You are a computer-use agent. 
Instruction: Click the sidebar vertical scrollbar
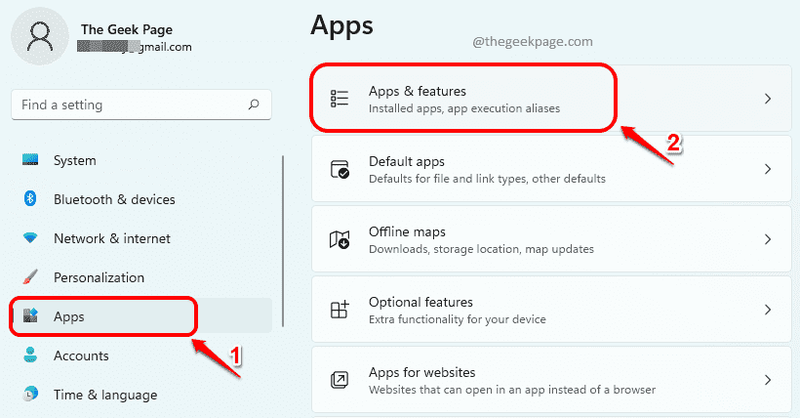coord(283,241)
